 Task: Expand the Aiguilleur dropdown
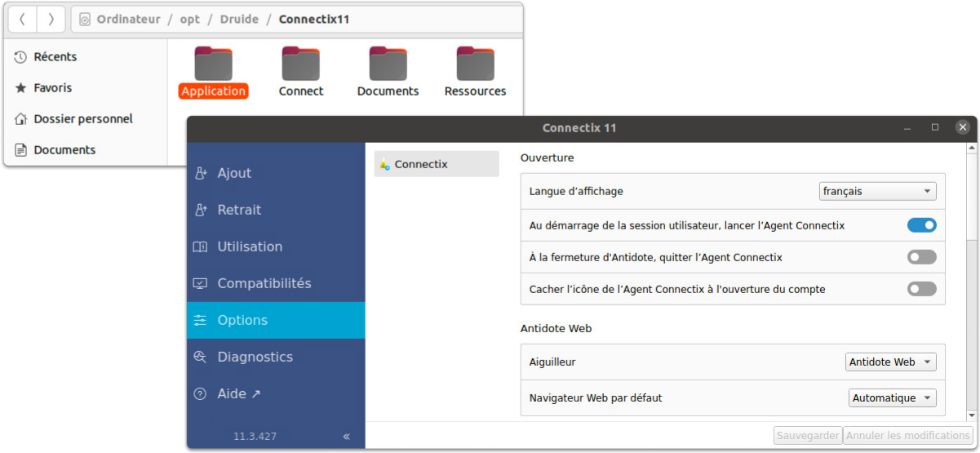tap(890, 362)
